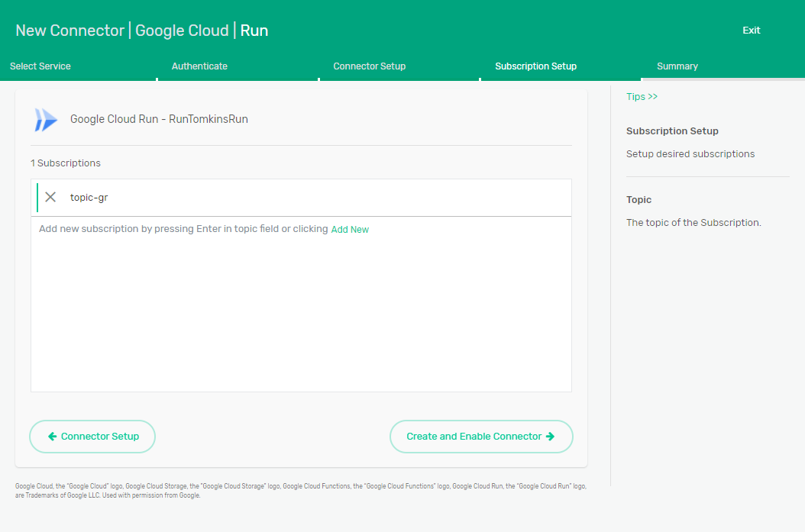Screen dimensions: 805x532
Task: Click the Google Cloud Run - RunTomkinsRun title
Action: (x=159, y=119)
